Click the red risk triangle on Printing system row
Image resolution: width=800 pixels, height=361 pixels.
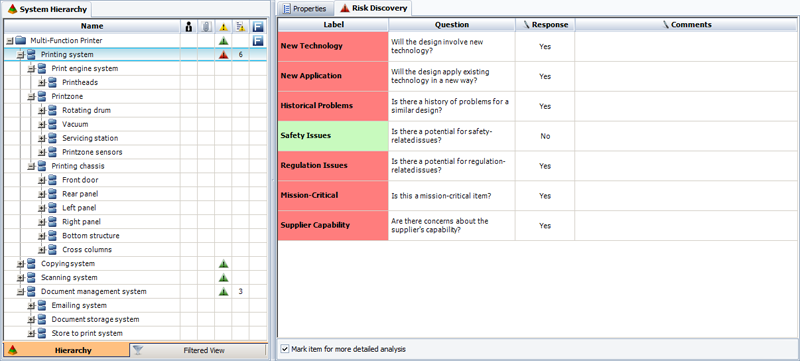[x=223, y=55]
